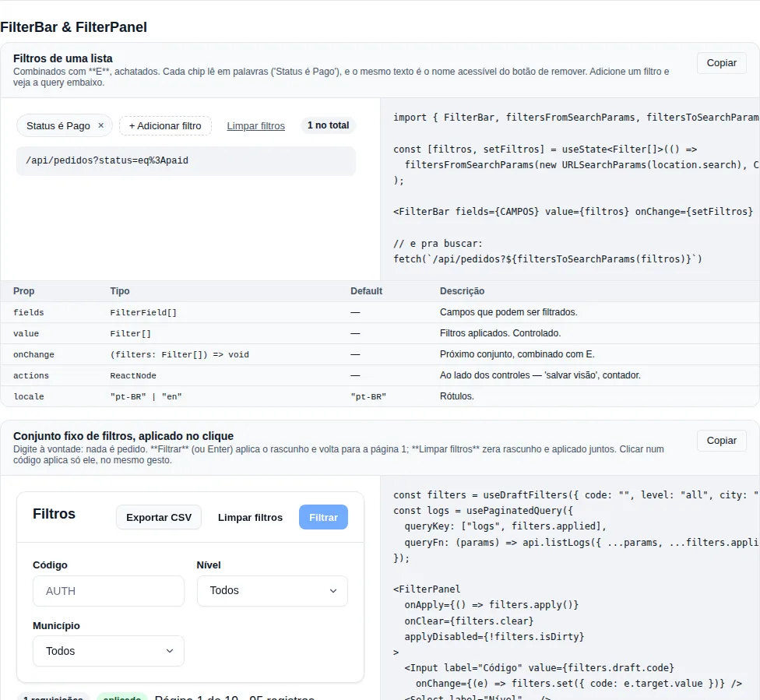Click the "Default" column header
Viewport: 760px width, 700px height.
[367, 291]
